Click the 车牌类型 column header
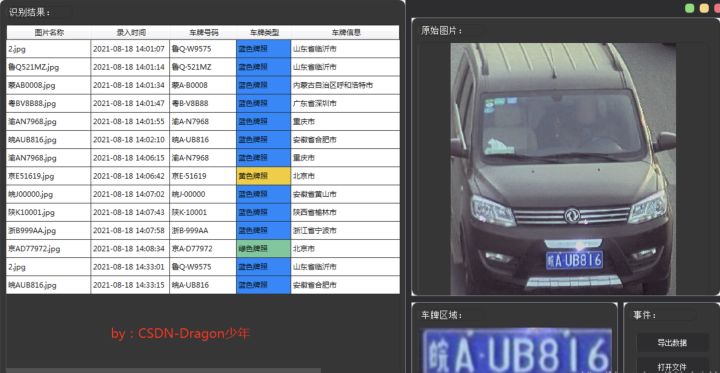This screenshot has width=720, height=373. 264,33
